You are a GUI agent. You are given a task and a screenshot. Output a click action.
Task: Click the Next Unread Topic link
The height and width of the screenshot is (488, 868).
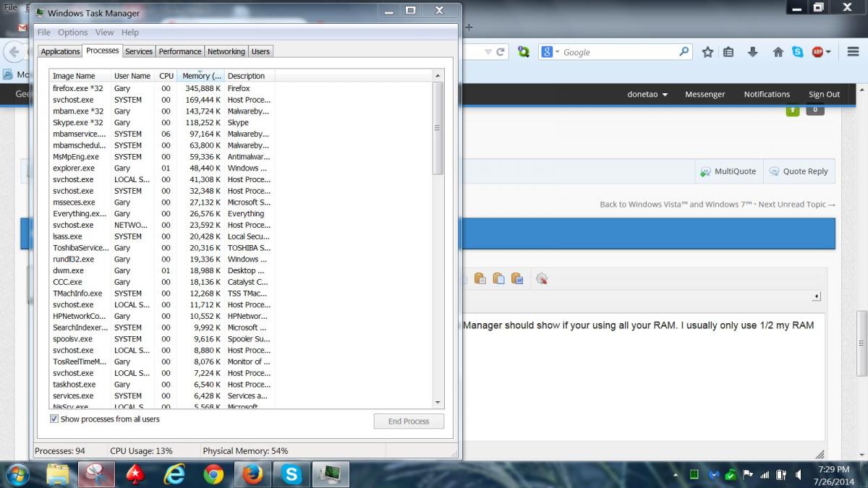pyautogui.click(x=796, y=205)
